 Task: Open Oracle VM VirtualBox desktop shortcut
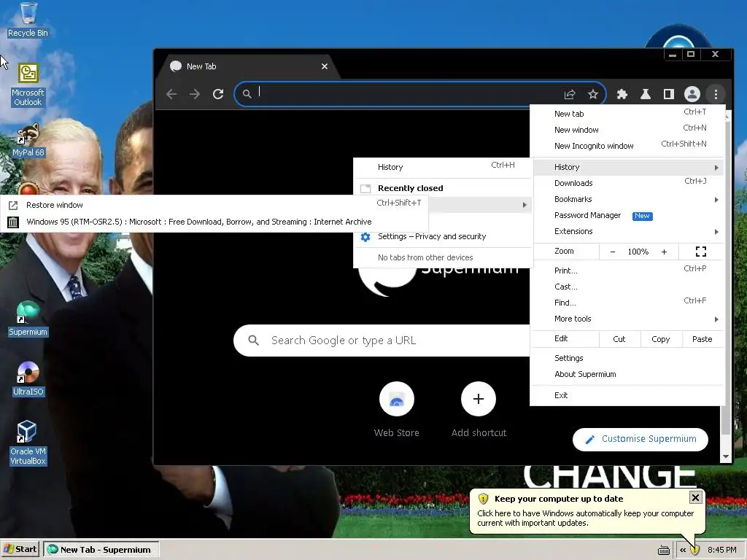tap(28, 443)
